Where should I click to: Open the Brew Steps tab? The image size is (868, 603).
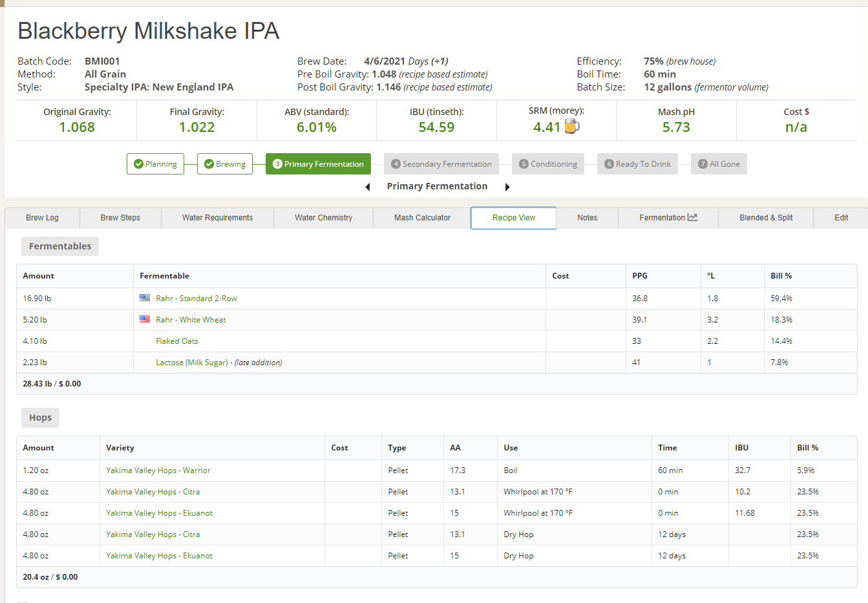point(120,218)
